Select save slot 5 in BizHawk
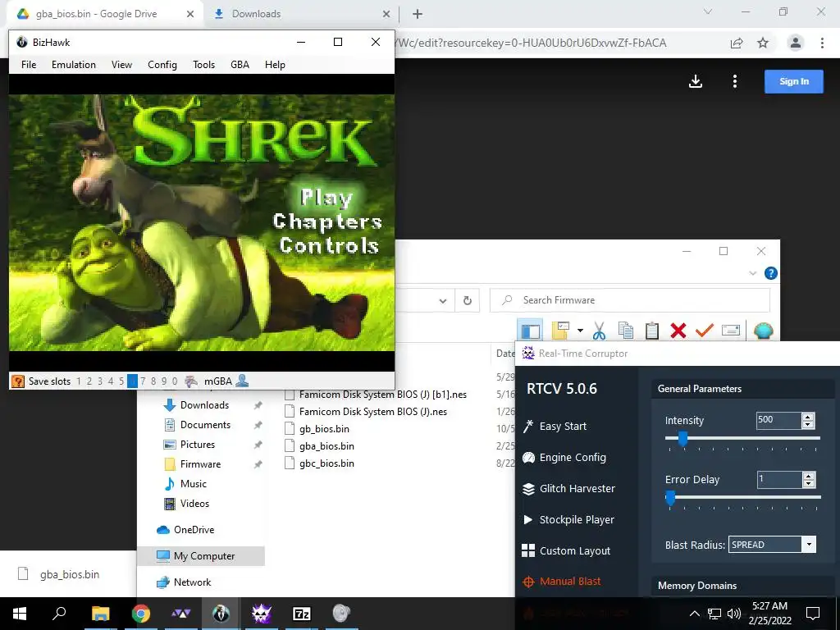840x630 pixels. tap(121, 381)
